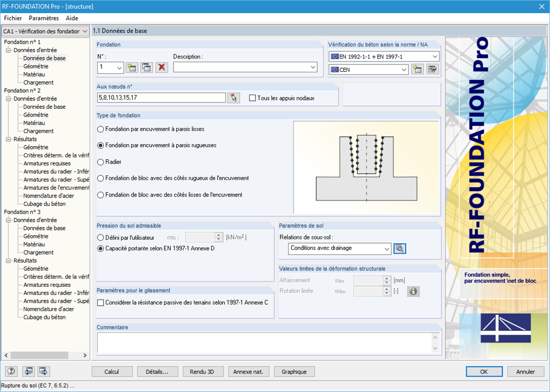Click the info icon for deformation limits
Image resolution: width=550 pixels, height=392 pixels.
coord(413,292)
